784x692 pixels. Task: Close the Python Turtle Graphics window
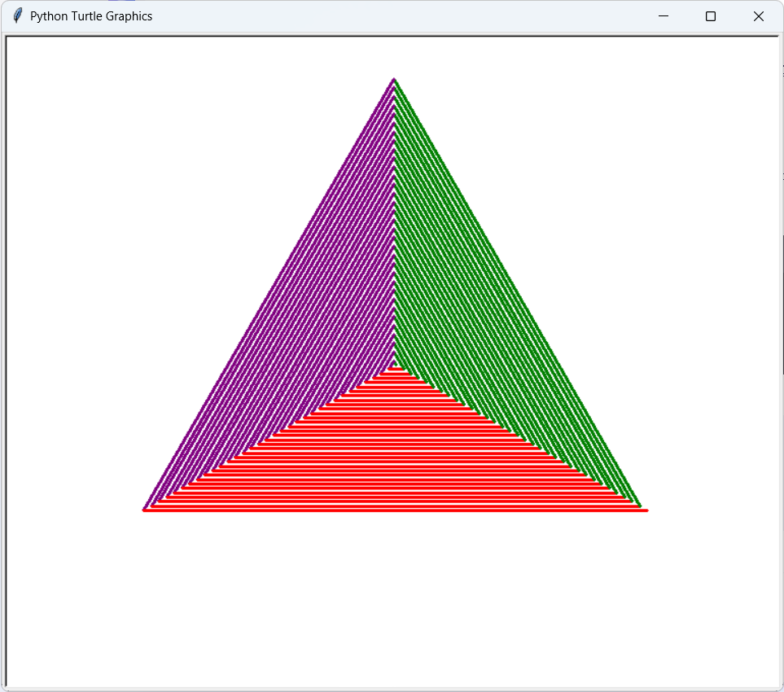coord(758,16)
